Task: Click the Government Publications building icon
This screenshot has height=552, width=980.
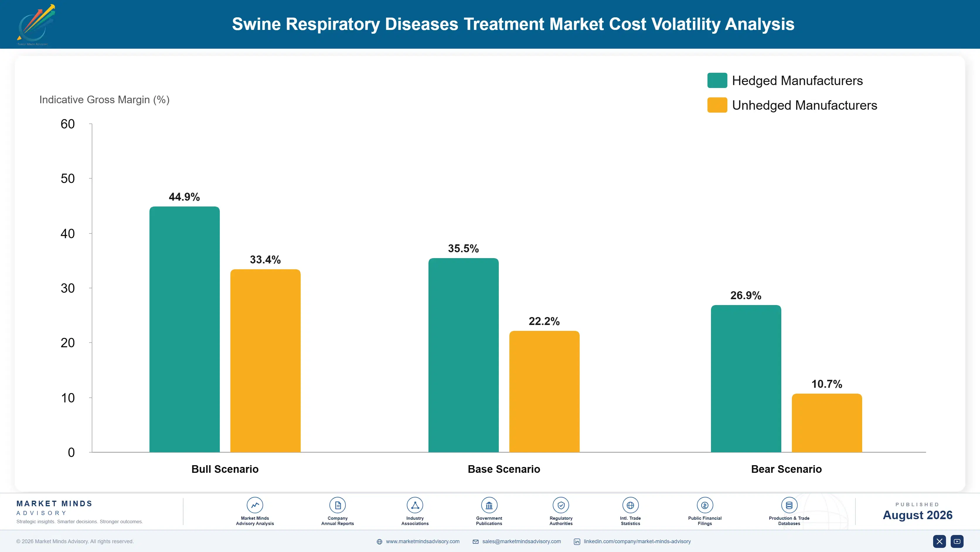Action: tap(489, 505)
